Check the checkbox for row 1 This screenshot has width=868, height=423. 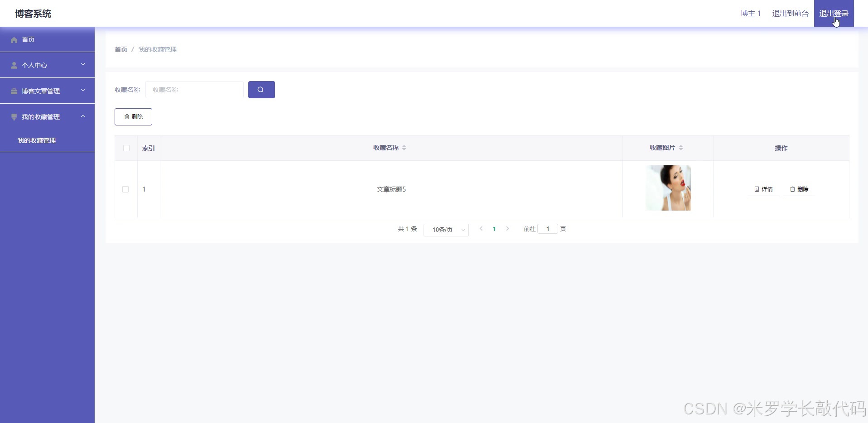pyautogui.click(x=125, y=189)
